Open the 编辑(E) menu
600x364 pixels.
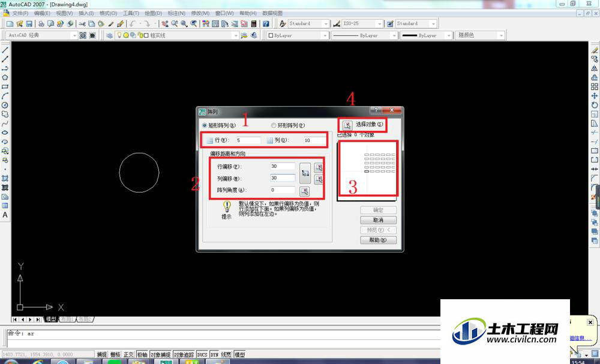tap(42, 13)
